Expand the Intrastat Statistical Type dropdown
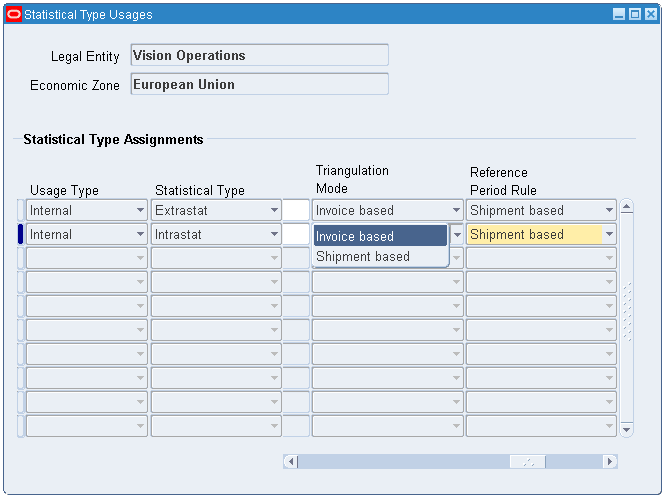The height and width of the screenshot is (497, 664). 274,235
